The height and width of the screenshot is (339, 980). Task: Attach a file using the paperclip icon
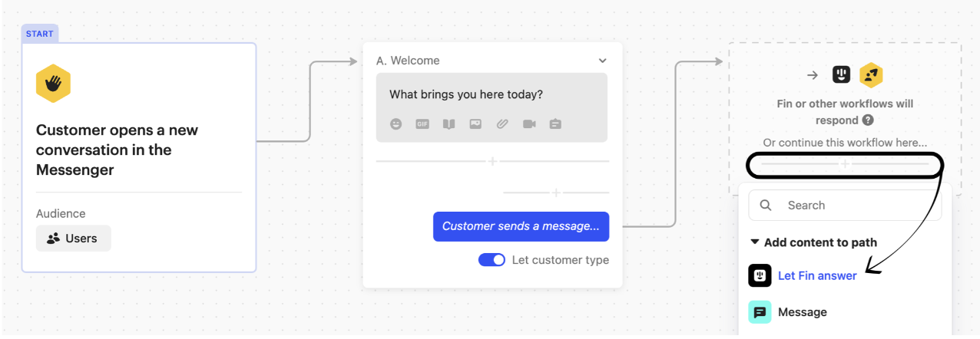[502, 123]
